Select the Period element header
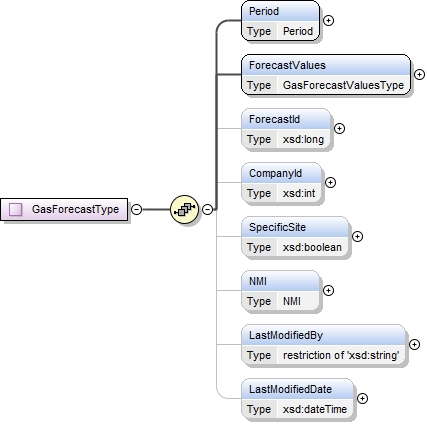 point(280,11)
